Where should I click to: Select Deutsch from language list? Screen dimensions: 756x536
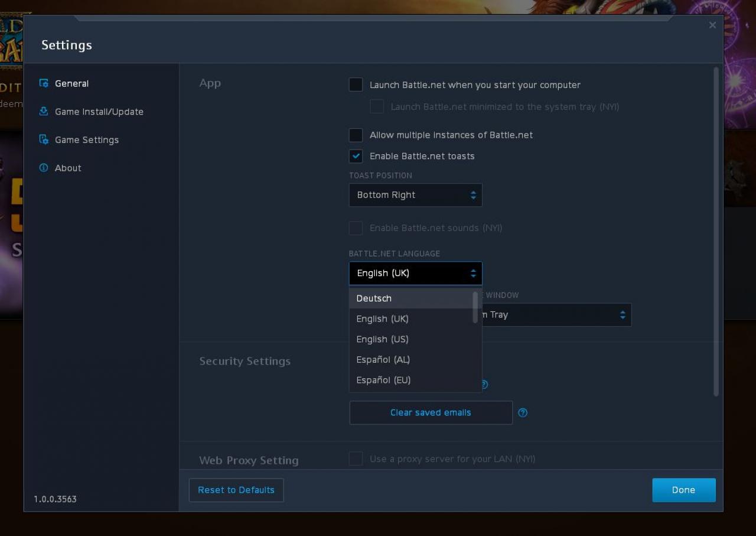pos(410,298)
